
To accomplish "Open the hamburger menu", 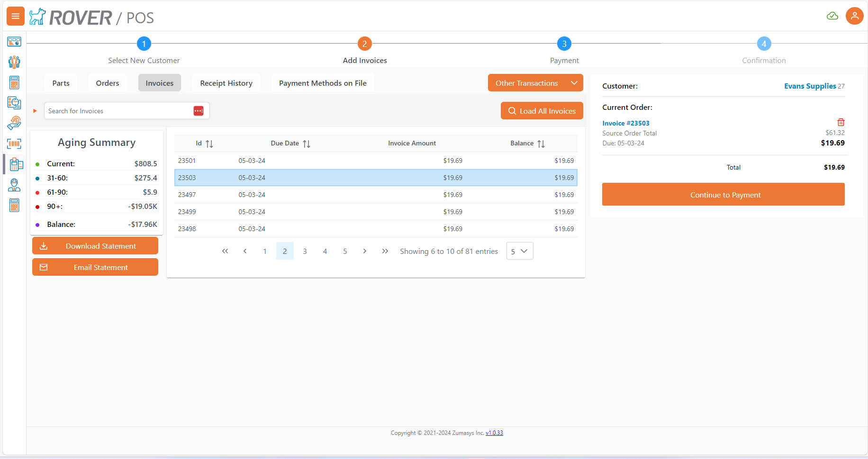I will click(x=15, y=17).
